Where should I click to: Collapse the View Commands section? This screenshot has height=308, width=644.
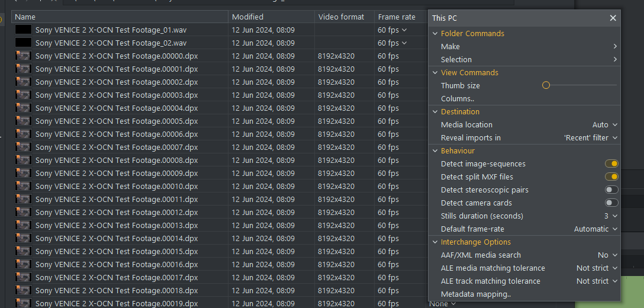point(435,73)
